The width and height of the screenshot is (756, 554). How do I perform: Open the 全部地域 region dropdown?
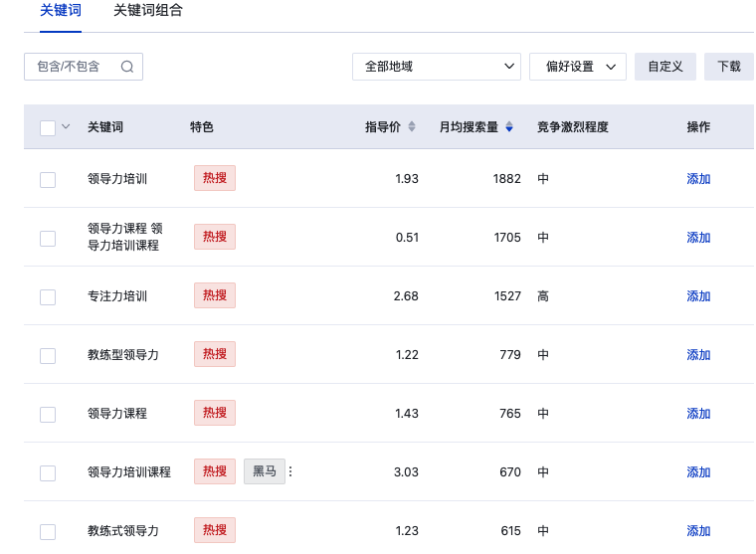tap(437, 67)
